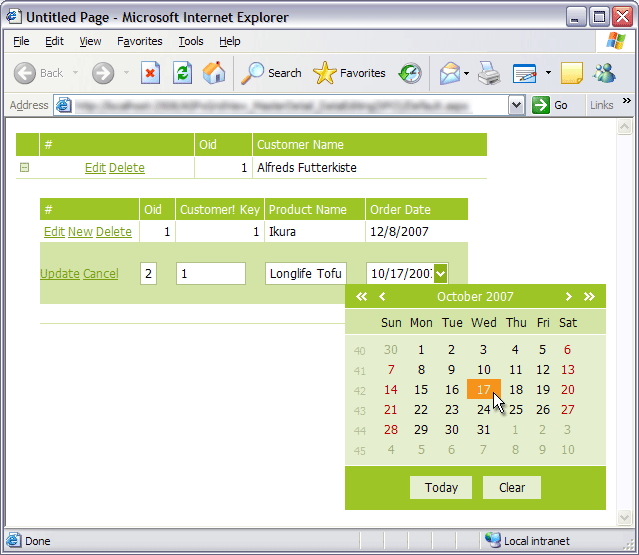
Task: Go to the Home page icon
Action: [213, 73]
